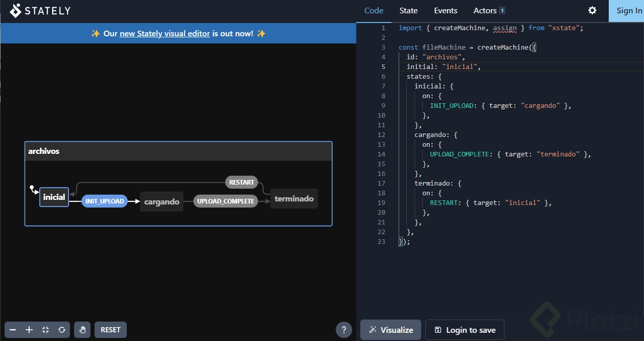Open the help question mark button
Viewport: 644px width, 341px height.
(344, 330)
